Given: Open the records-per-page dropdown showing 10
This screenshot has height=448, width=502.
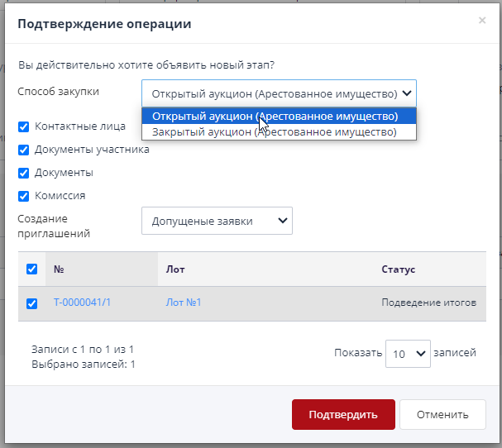Looking at the screenshot, I should (x=408, y=354).
